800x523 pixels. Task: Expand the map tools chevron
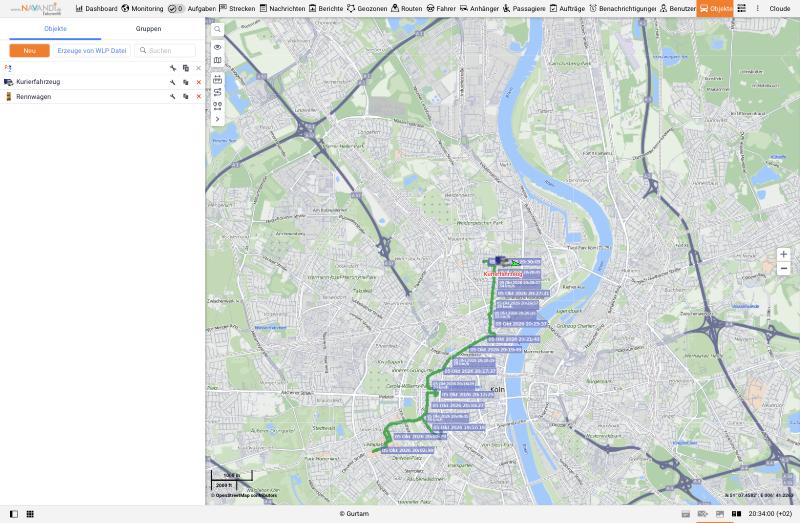(217, 119)
